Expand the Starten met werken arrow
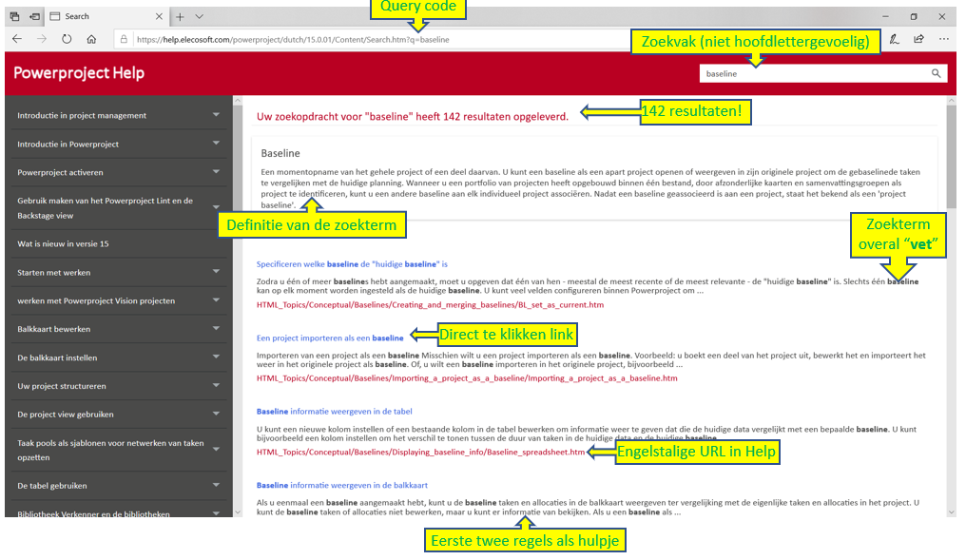966x560 pixels. pyautogui.click(x=216, y=271)
